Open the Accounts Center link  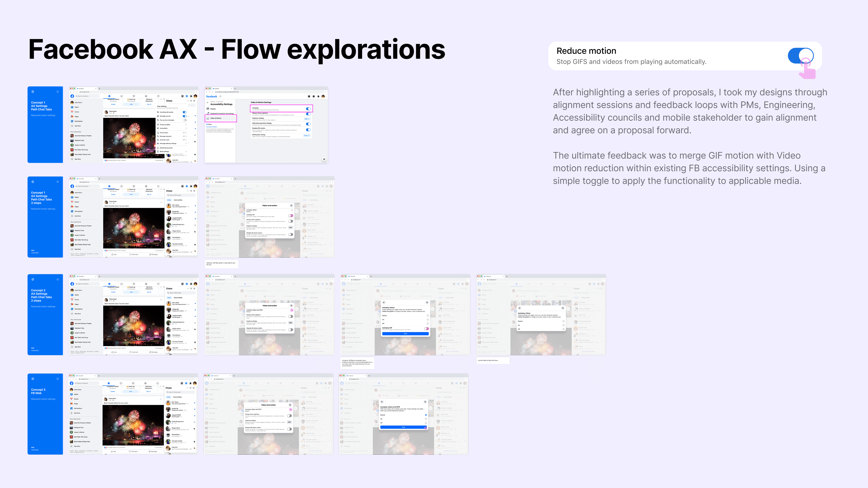point(212,127)
